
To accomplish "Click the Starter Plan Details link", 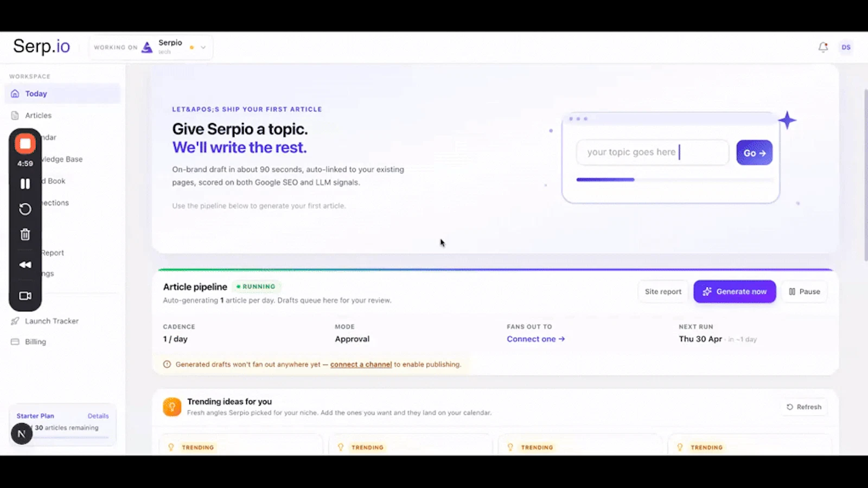I will click(x=98, y=416).
